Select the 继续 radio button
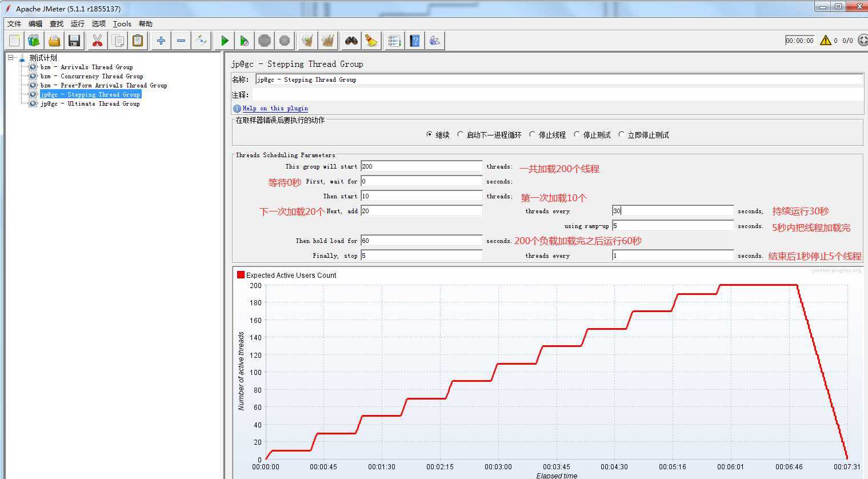 429,135
